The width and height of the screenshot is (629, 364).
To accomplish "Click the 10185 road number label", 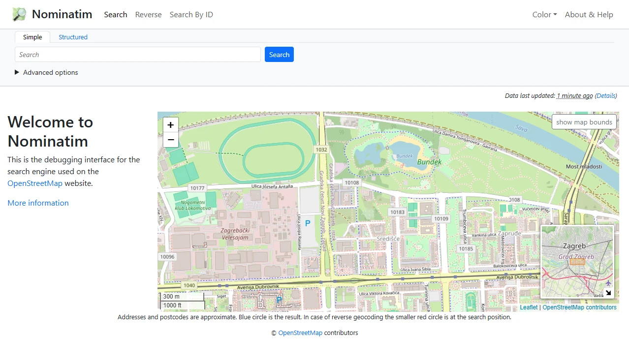I will (x=466, y=249).
